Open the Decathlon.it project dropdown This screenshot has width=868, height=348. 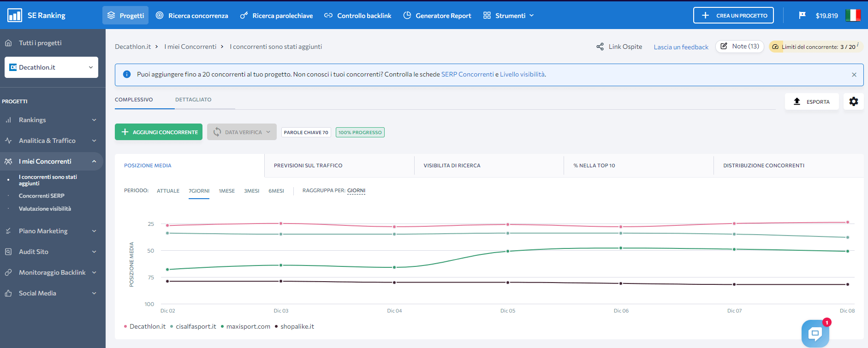tap(51, 67)
